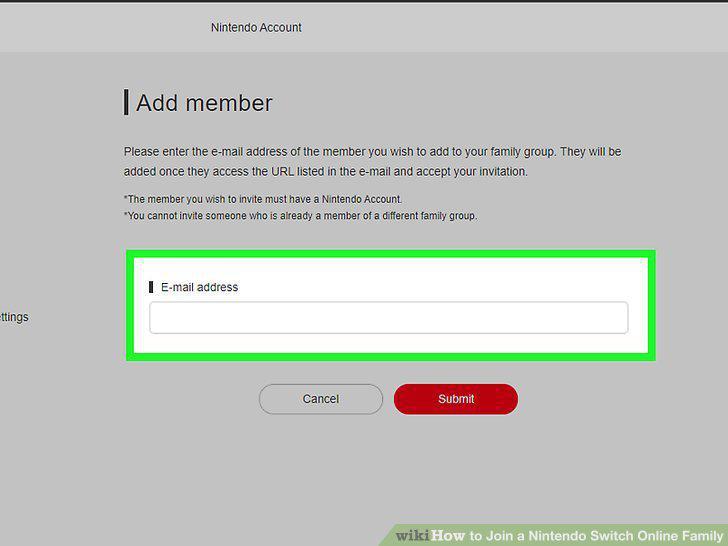Image resolution: width=728 pixels, height=546 pixels.
Task: Click the small marker beside E-mail address label
Action: (151, 287)
